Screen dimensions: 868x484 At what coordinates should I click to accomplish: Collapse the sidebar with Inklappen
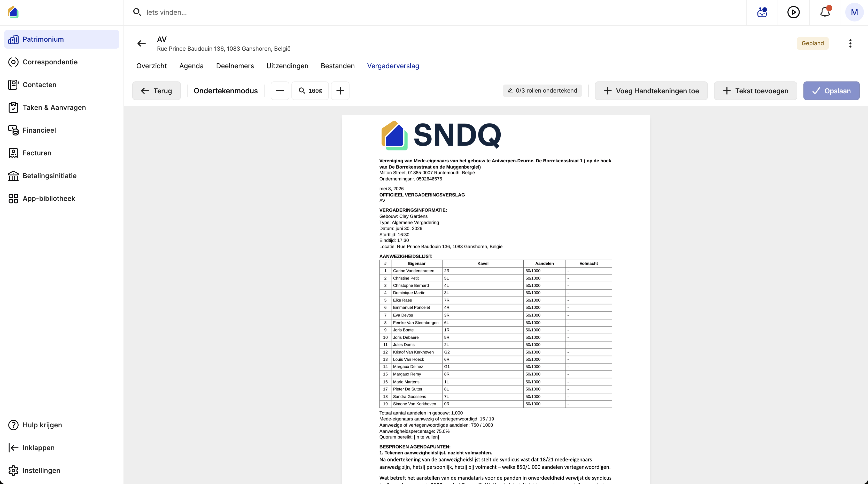pos(62,448)
